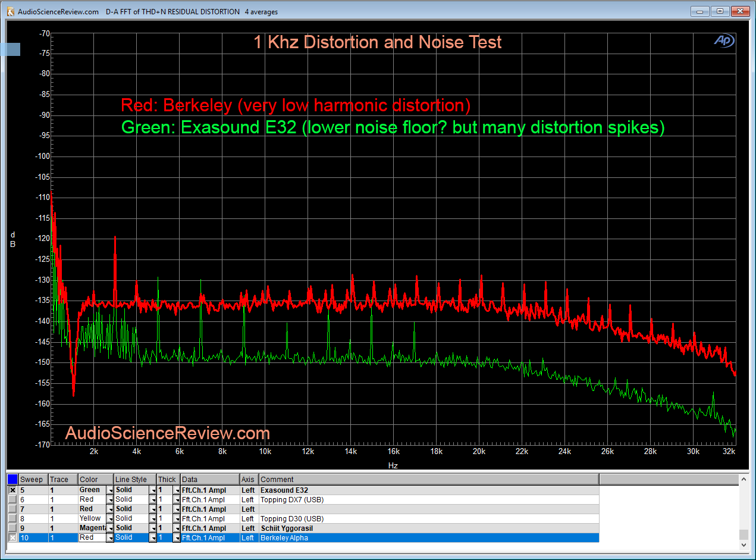Click the application icon in the title bar

pos(10,11)
